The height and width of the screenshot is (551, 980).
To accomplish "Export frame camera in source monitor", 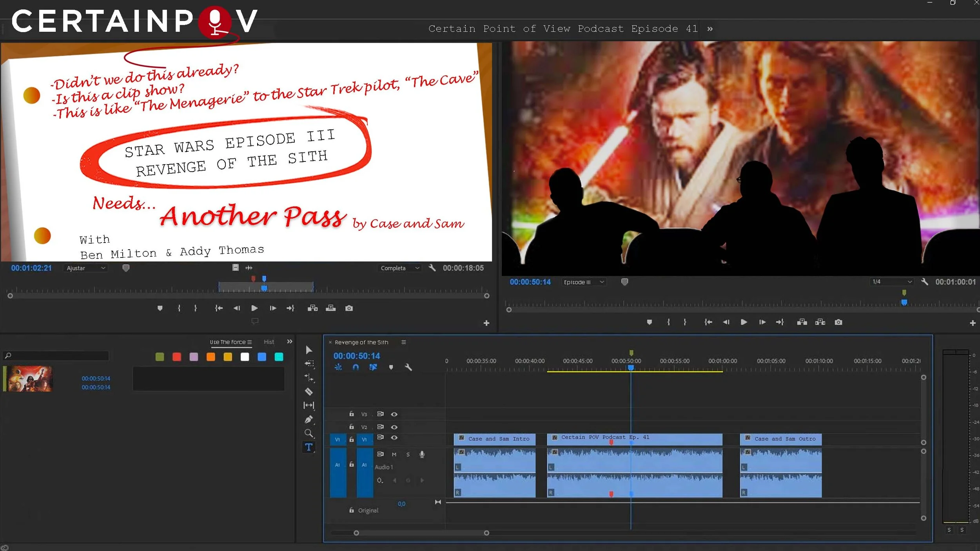I will click(x=349, y=308).
